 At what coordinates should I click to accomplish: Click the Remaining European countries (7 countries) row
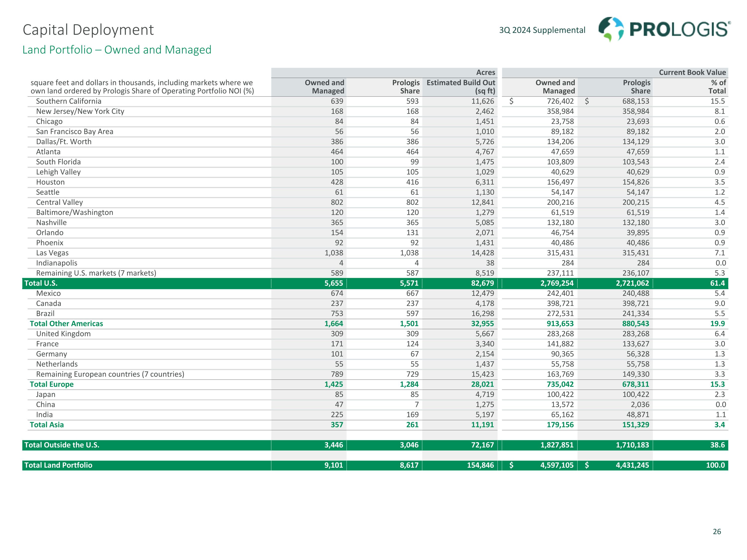(x=110, y=374)
